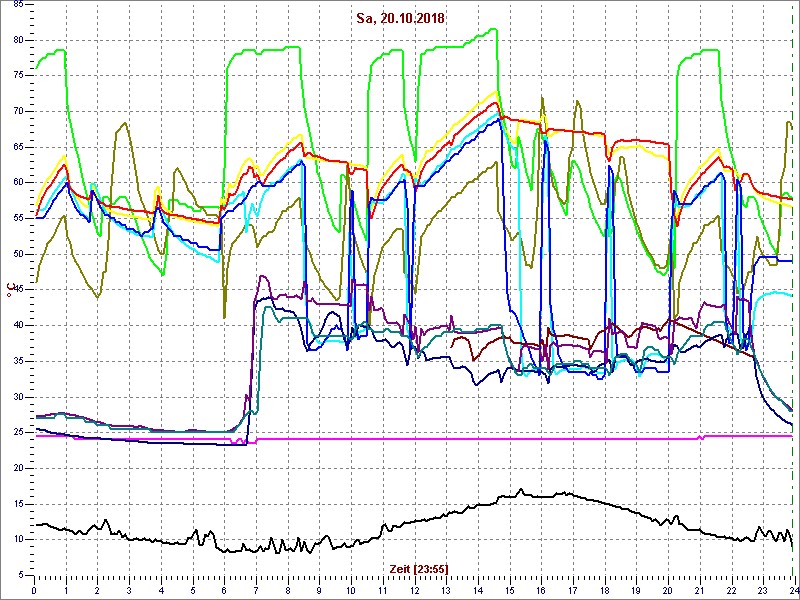Click temperature axis label 10
The height and width of the screenshot is (600, 800).
click(17, 540)
